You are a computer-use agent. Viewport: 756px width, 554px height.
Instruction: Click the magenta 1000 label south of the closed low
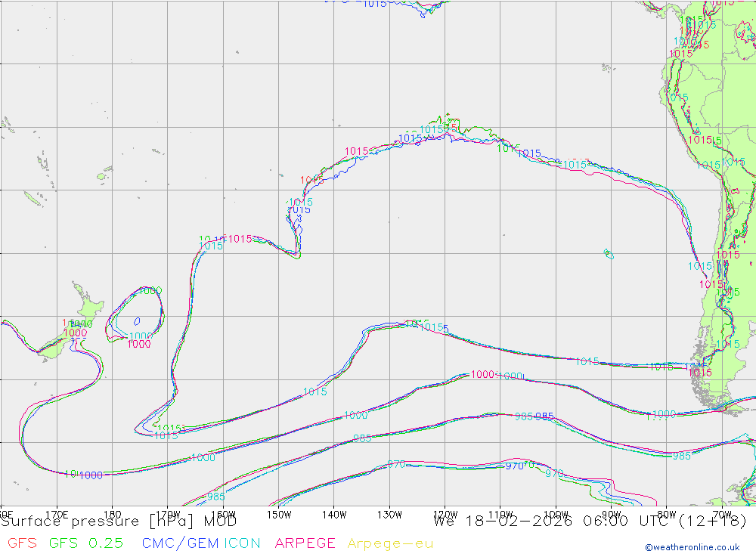139,344
